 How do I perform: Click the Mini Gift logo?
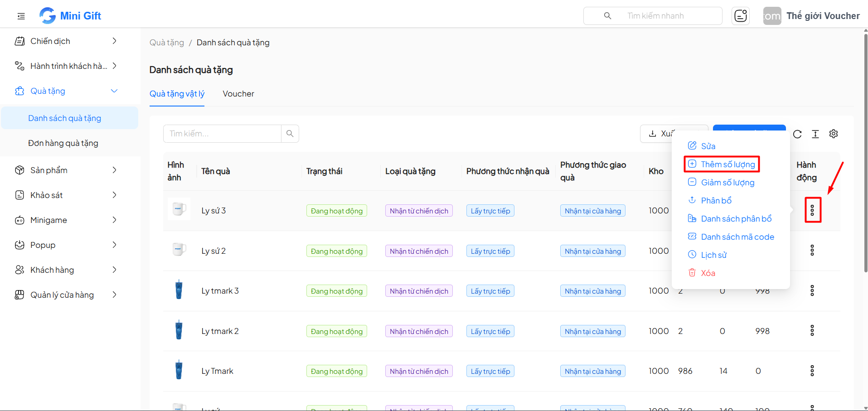[70, 16]
